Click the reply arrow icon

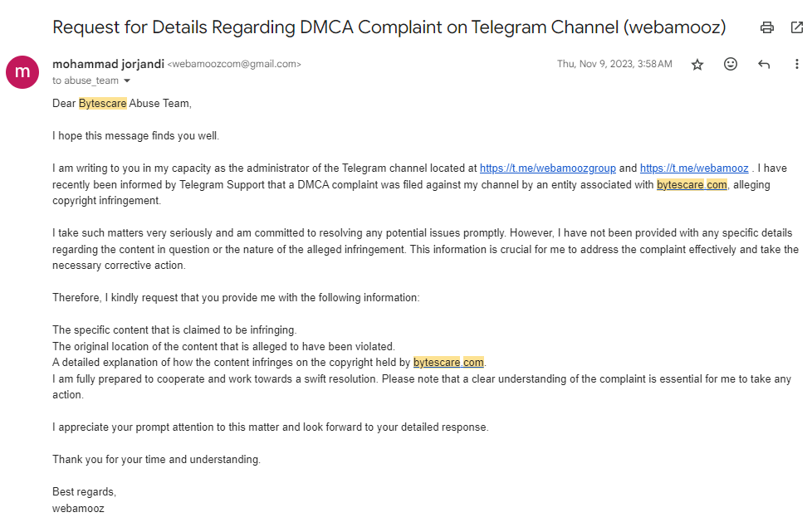[x=764, y=64]
